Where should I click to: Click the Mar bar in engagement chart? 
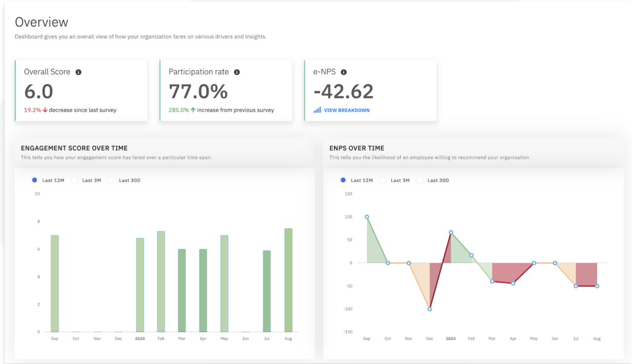pos(182,291)
